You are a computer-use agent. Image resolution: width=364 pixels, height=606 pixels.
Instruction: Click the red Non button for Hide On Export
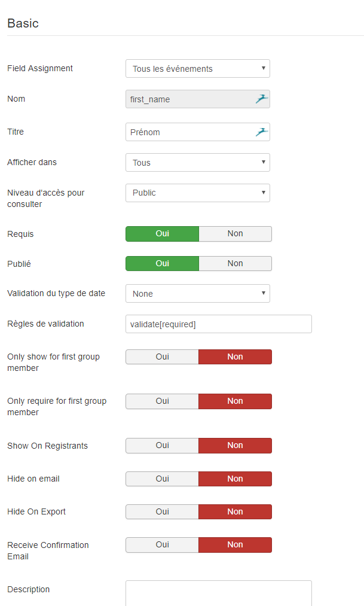click(x=235, y=511)
